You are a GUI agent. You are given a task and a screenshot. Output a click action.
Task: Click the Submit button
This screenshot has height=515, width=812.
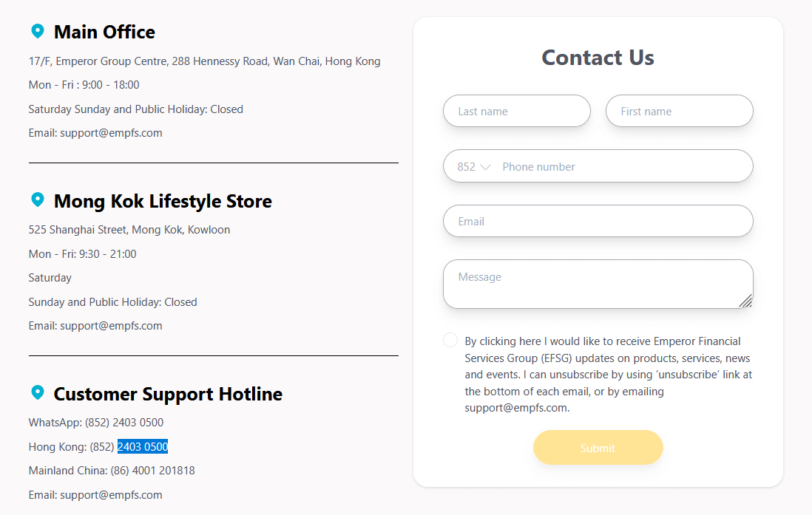pos(598,448)
